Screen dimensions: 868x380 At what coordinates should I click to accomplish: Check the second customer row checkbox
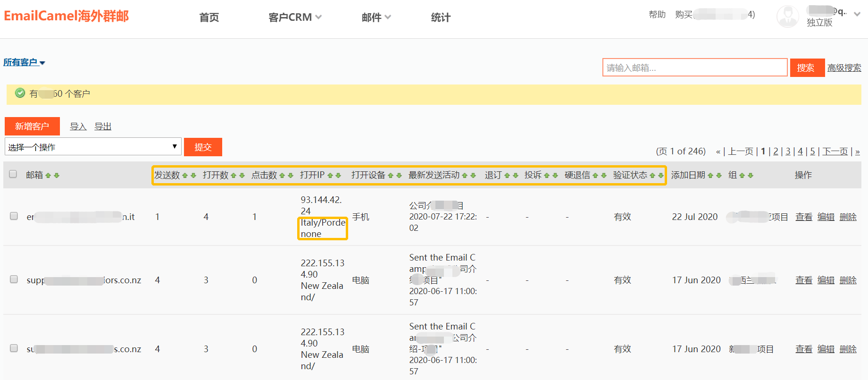pos(14,279)
